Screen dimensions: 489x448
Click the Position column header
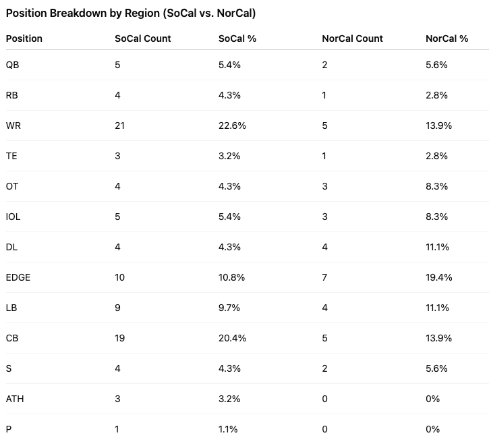[24, 38]
